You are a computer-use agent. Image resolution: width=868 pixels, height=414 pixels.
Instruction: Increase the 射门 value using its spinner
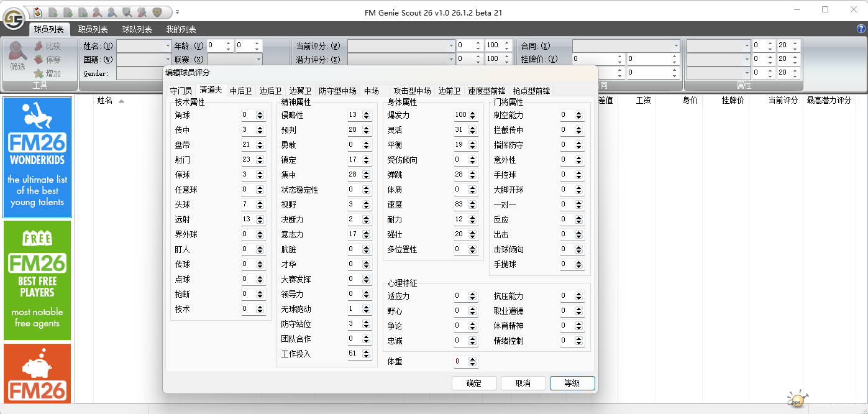pos(260,157)
